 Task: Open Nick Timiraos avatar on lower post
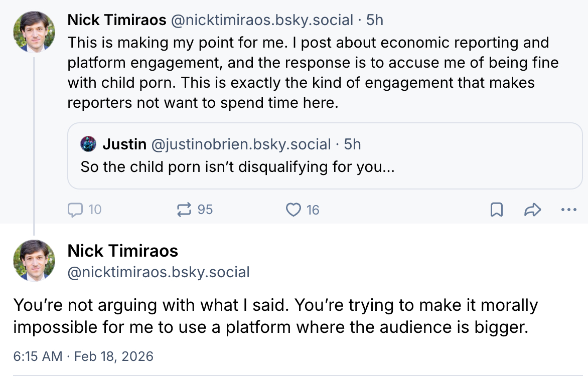click(34, 260)
